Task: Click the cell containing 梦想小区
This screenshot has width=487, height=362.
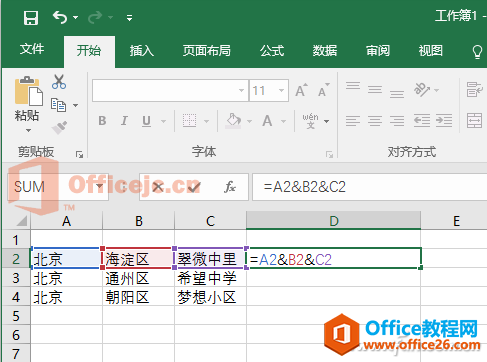Action: (210, 297)
